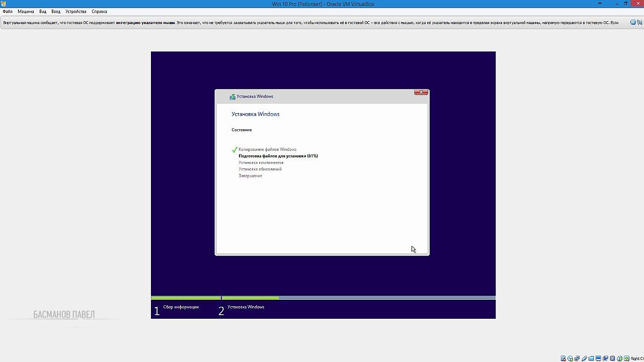The width and height of the screenshot is (644, 362).
Task: Click the setup icon in the installer title bar
Action: (x=232, y=97)
